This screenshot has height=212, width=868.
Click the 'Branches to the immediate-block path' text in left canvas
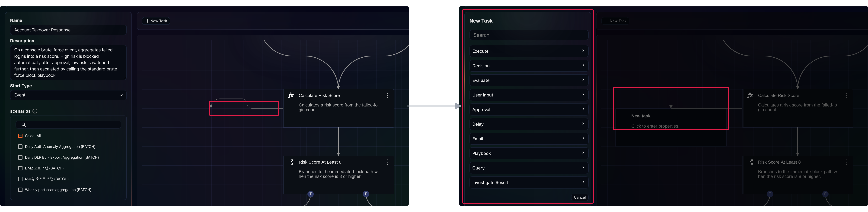338,174
